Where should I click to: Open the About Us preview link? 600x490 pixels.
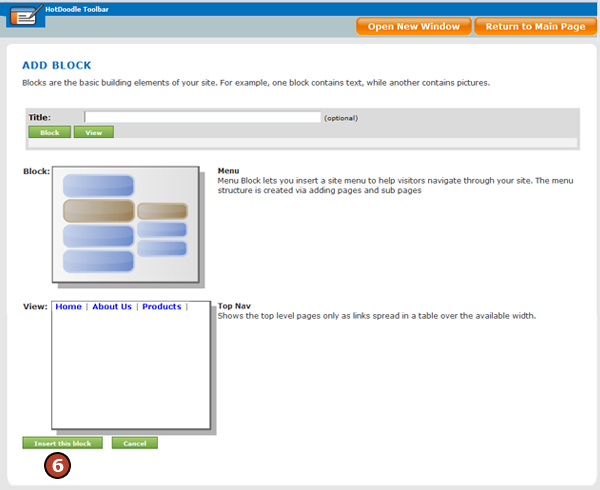coord(112,307)
